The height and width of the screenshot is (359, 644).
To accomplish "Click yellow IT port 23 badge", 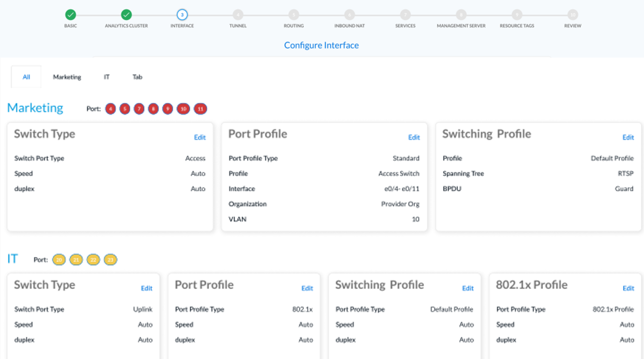I will click(x=110, y=260).
